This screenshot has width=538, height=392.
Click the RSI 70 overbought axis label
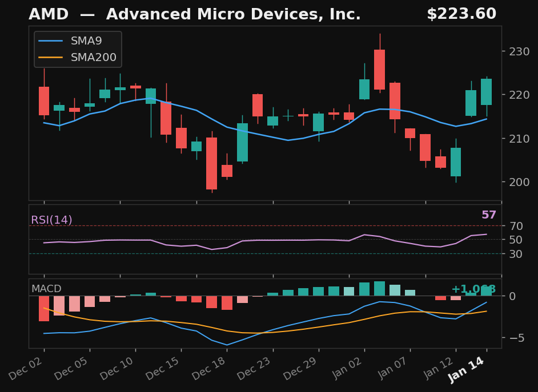point(516,226)
